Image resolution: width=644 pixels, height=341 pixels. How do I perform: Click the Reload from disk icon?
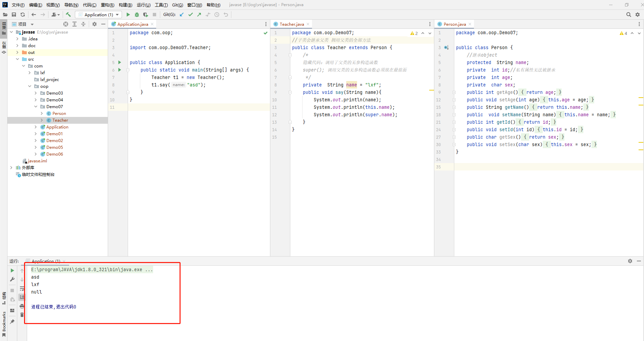click(x=23, y=15)
